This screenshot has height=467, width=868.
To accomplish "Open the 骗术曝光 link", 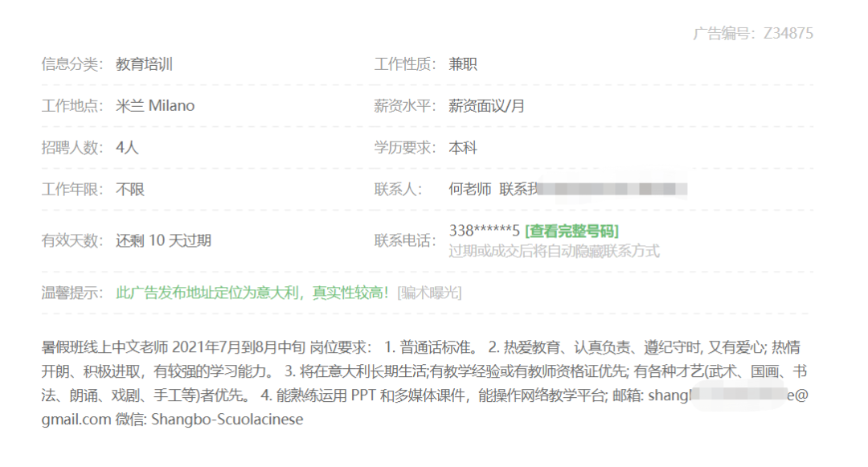I will [429, 292].
